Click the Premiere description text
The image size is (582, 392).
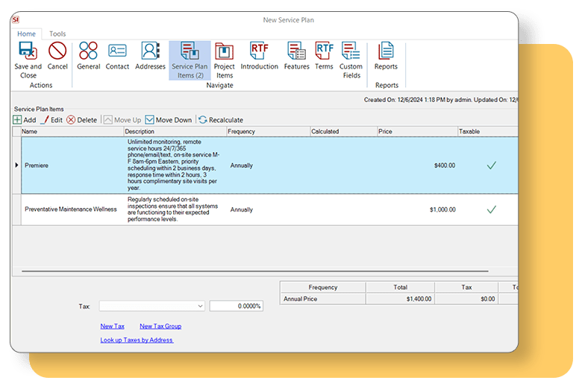tap(173, 165)
